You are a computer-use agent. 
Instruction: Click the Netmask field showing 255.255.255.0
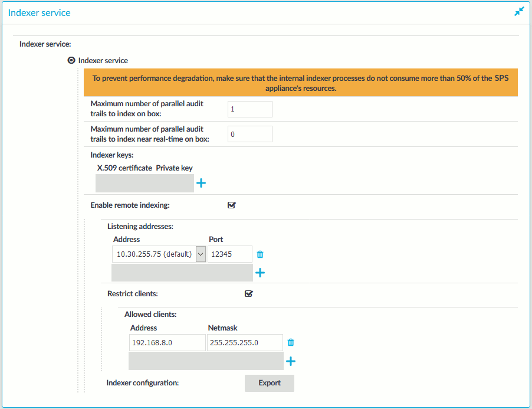pos(245,342)
